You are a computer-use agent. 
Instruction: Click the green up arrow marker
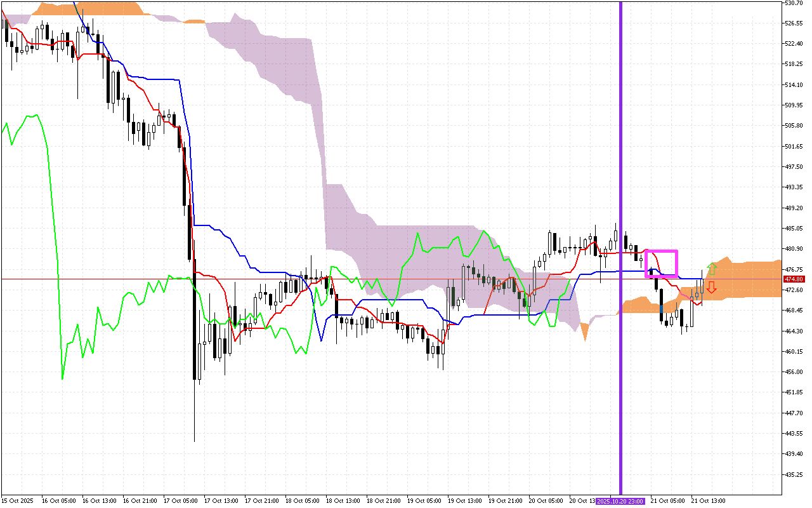tap(712, 269)
